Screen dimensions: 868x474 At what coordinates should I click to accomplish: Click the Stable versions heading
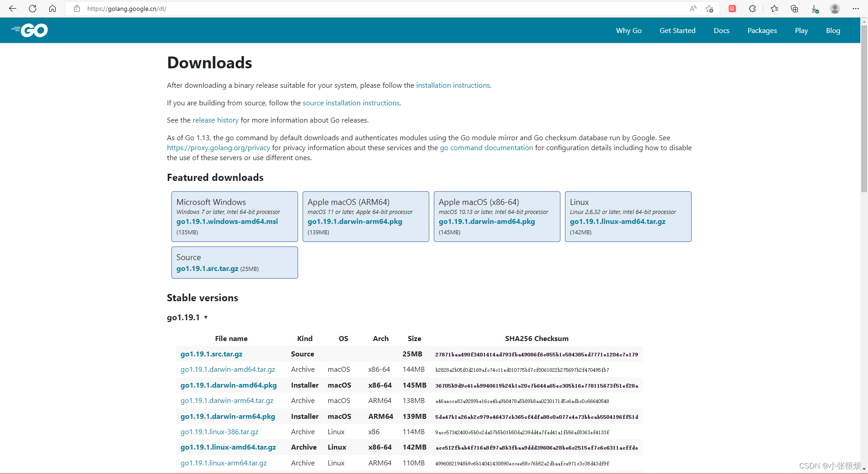[202, 298]
